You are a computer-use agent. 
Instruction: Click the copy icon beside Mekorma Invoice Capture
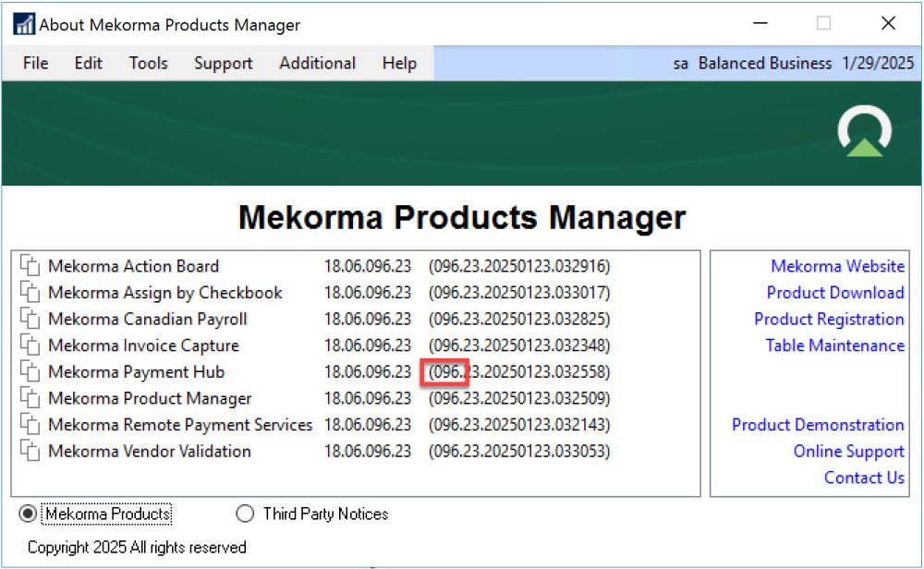(30, 346)
